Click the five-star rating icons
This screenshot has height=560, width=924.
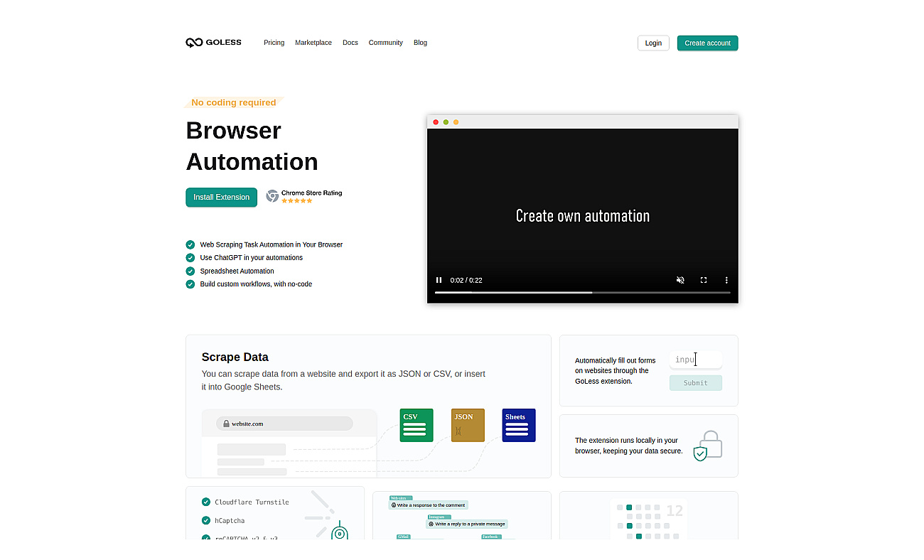296,201
